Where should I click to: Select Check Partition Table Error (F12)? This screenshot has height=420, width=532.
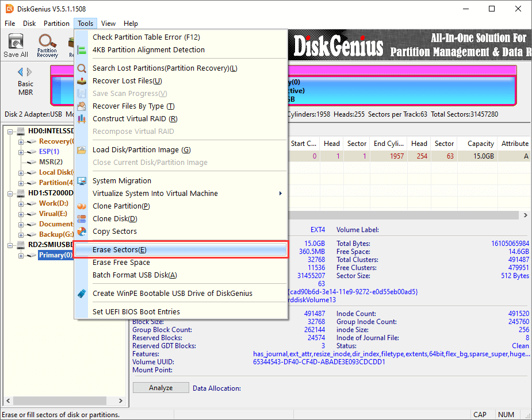pyautogui.click(x=181, y=37)
